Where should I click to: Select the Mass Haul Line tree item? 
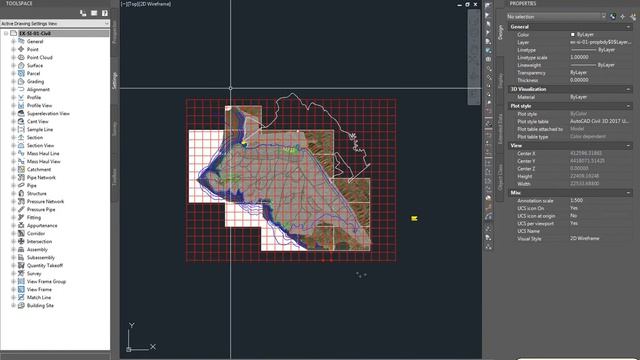click(43, 153)
